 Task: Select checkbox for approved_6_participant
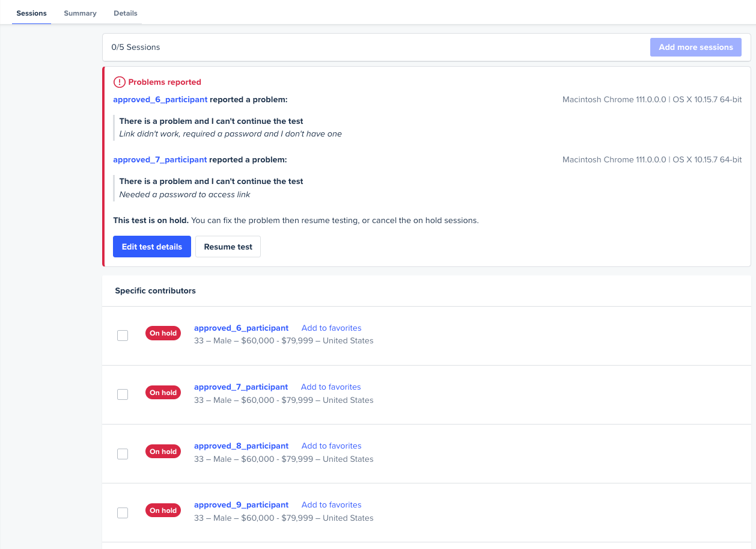pos(123,336)
